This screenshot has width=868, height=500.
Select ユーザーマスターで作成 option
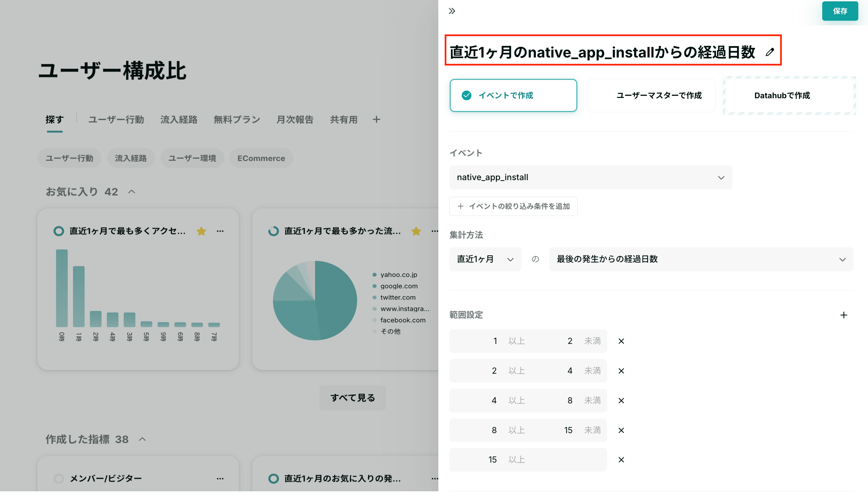point(651,96)
